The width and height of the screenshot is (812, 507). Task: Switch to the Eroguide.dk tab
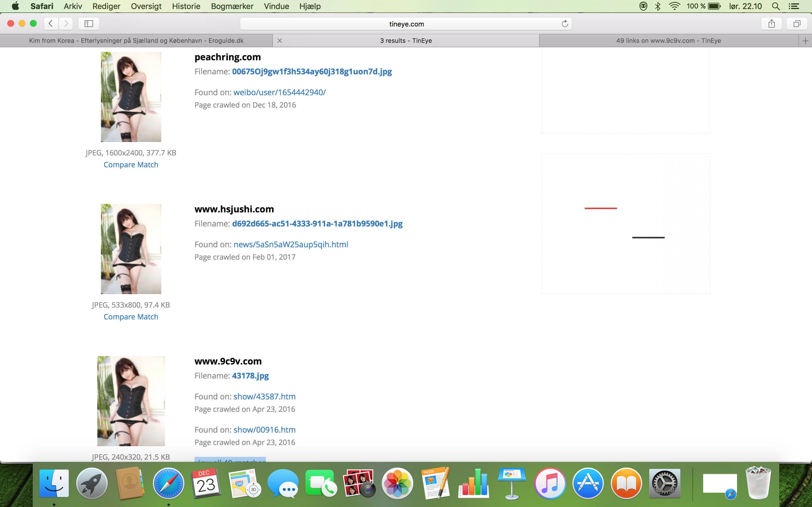tap(136, 41)
